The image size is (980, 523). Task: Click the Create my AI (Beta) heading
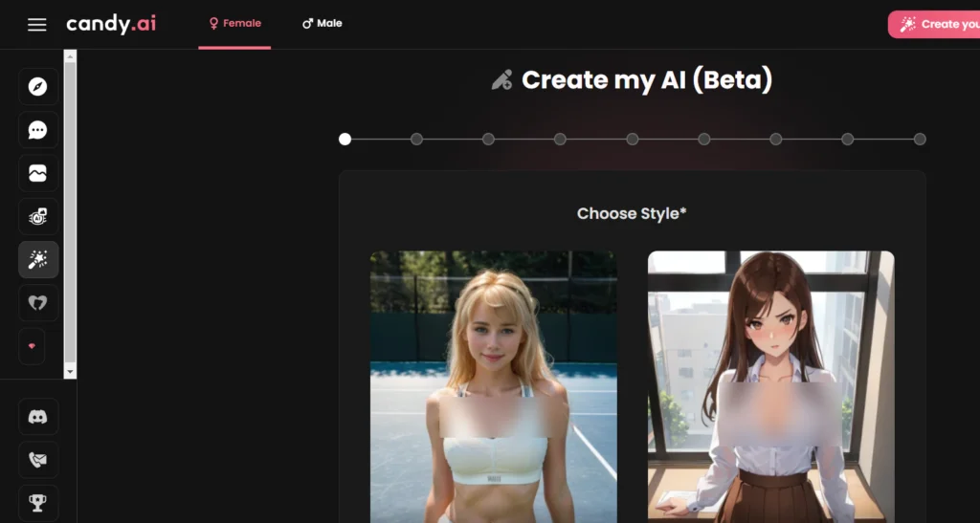click(x=647, y=80)
